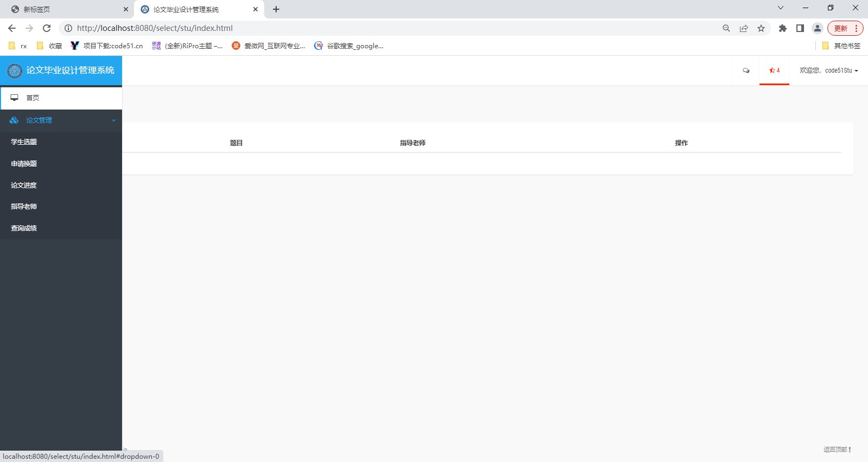Open the 项目下载:code51.cn bookmark
Screen dimensions: 868x462
point(107,46)
